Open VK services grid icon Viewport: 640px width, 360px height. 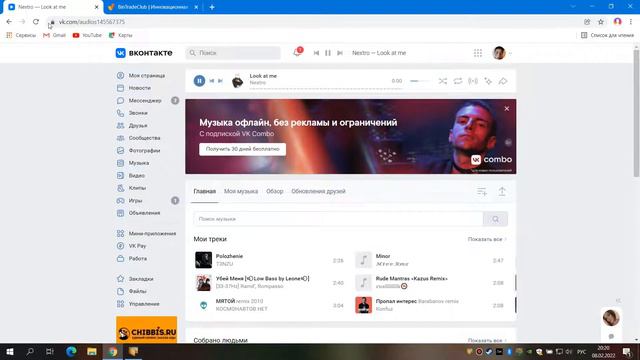(x=478, y=53)
